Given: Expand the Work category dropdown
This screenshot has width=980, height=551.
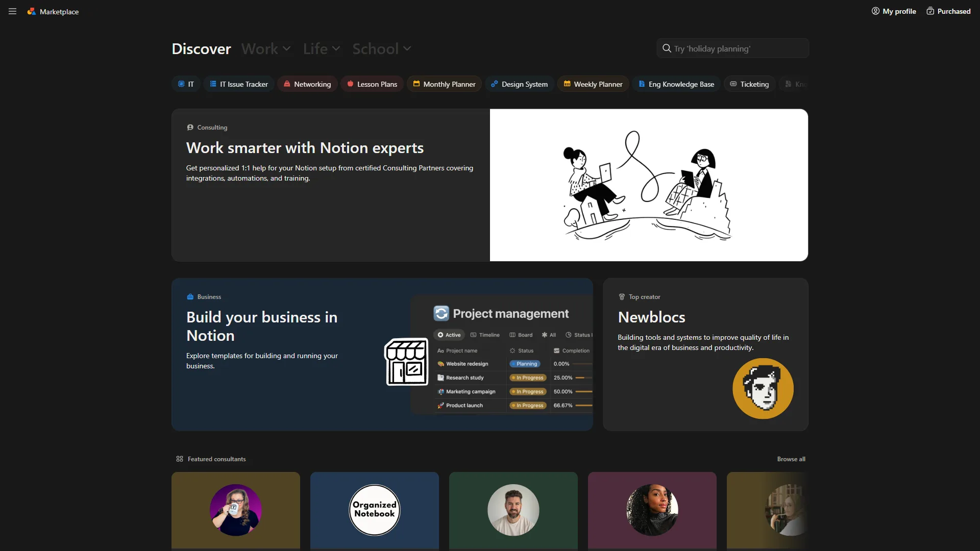Looking at the screenshot, I should [x=266, y=48].
